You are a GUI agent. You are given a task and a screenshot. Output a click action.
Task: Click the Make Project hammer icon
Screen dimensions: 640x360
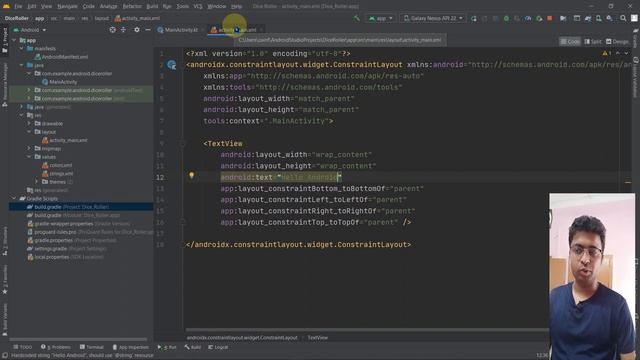click(357, 18)
